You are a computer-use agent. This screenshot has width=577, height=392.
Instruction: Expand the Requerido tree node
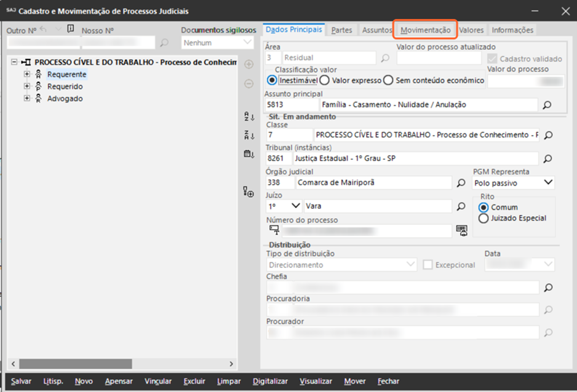[x=27, y=87]
